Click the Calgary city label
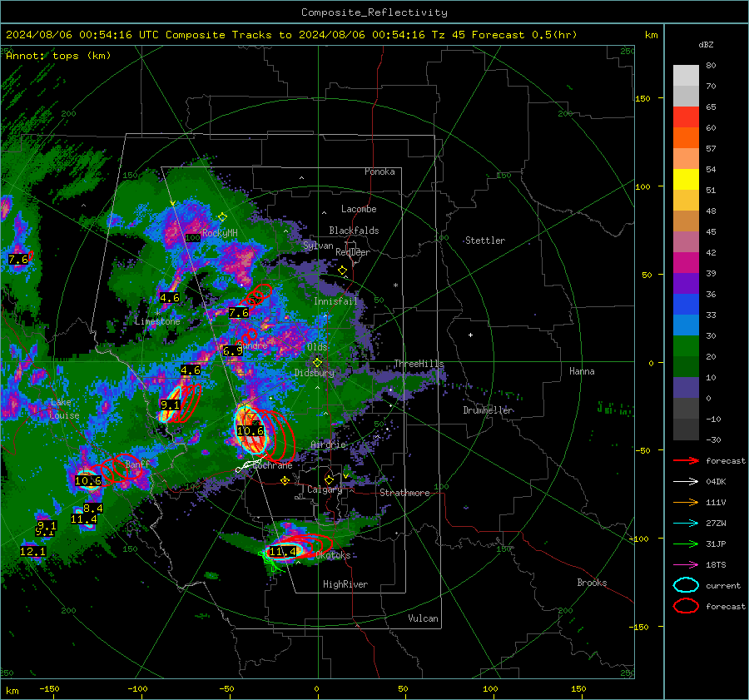749x700 pixels. coord(325,489)
